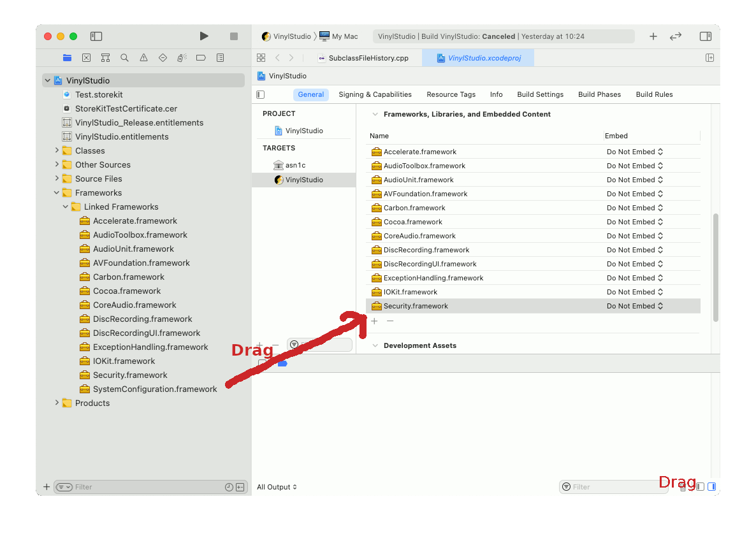
Task: Change embed option for Carbon.framework
Action: (634, 207)
